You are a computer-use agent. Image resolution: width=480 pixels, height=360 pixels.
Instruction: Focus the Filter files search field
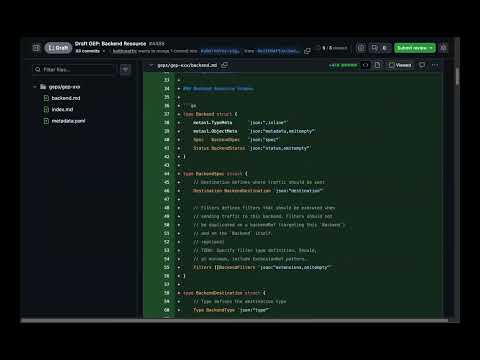point(74,69)
